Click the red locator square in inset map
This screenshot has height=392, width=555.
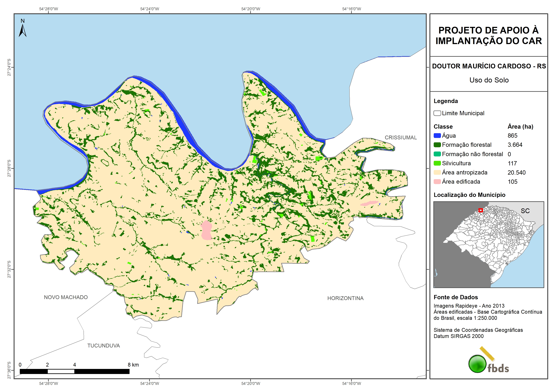pyautogui.click(x=481, y=210)
